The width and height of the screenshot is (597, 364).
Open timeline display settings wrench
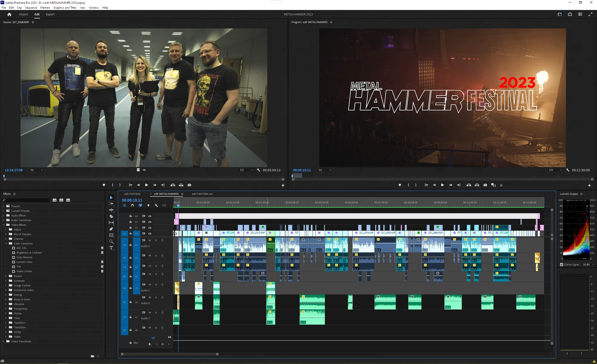click(x=156, y=205)
